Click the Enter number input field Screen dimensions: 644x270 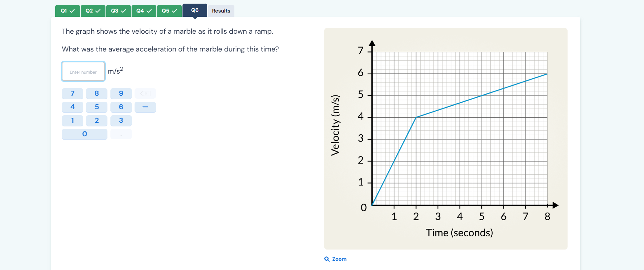(x=83, y=71)
